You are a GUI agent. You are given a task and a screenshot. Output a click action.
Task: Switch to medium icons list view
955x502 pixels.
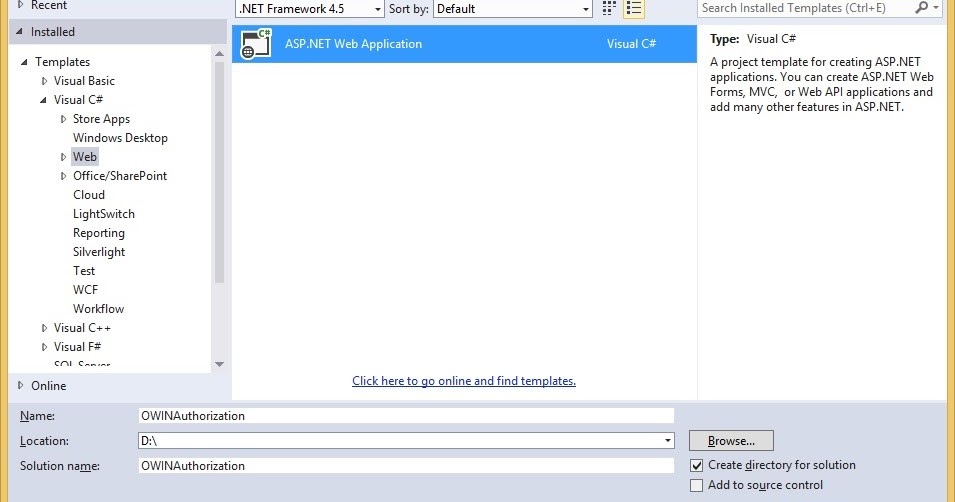pyautogui.click(x=633, y=8)
